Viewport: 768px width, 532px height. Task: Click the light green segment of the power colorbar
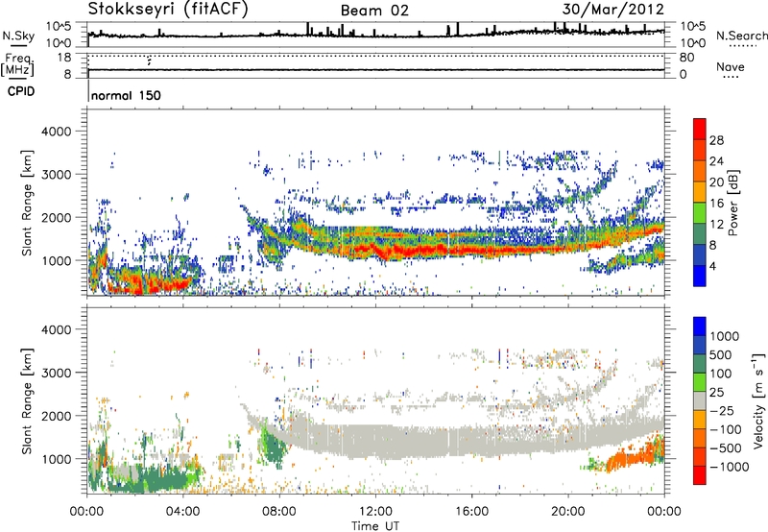[x=700, y=212]
